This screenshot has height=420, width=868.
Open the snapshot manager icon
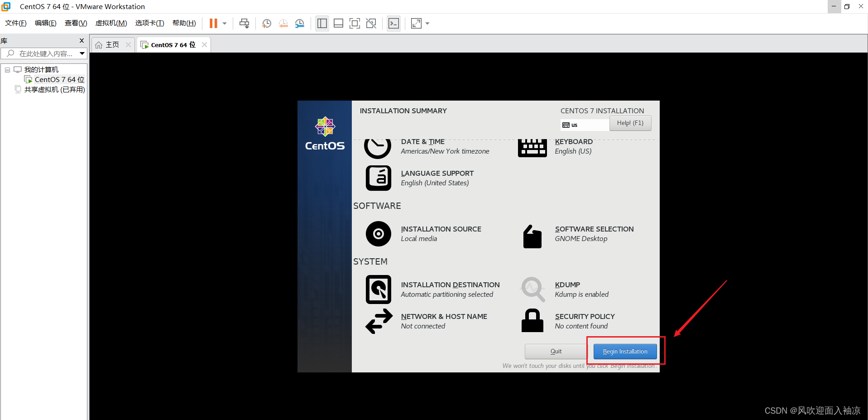[300, 24]
